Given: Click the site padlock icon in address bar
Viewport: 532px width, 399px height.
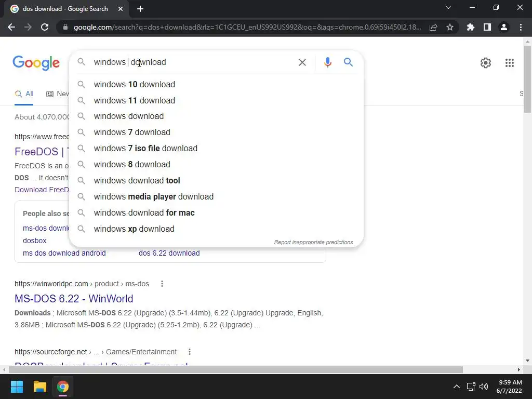Looking at the screenshot, I should click(x=65, y=27).
